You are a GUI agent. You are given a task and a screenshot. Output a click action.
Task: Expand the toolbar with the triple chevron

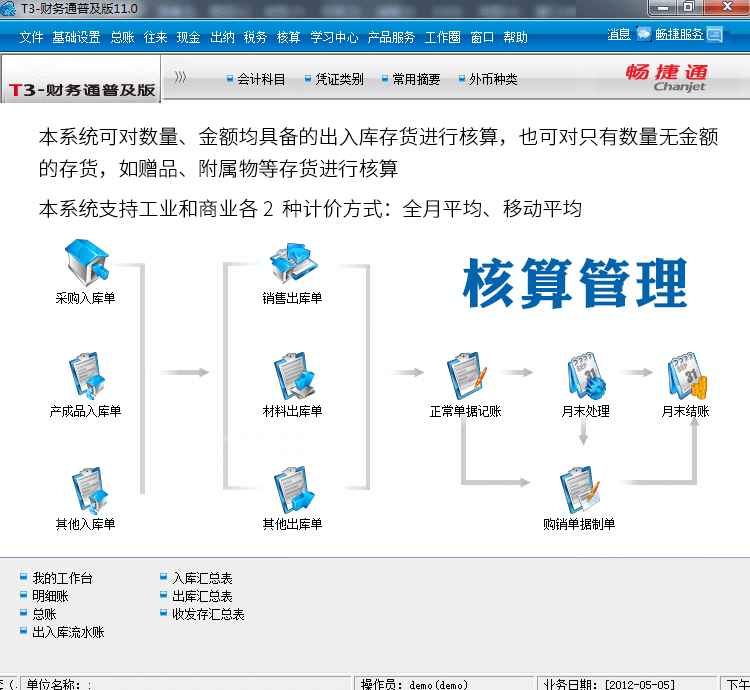[180, 77]
